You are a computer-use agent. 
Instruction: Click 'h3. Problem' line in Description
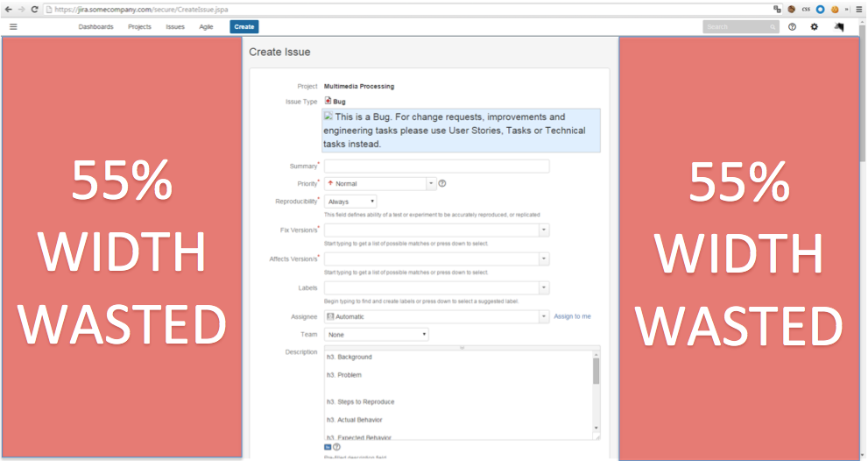(x=343, y=375)
